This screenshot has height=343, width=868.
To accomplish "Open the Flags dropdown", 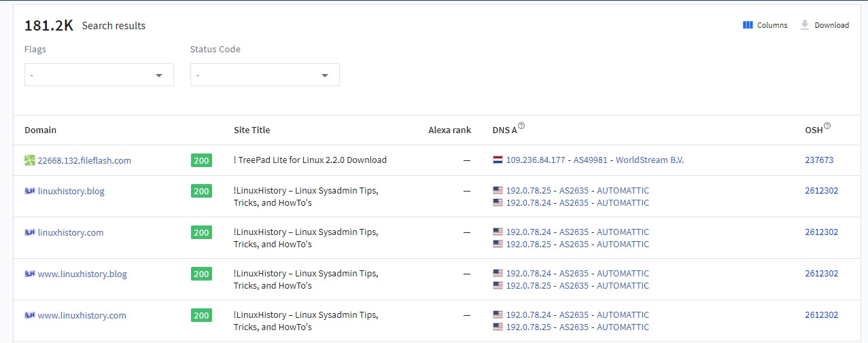I will (x=99, y=75).
